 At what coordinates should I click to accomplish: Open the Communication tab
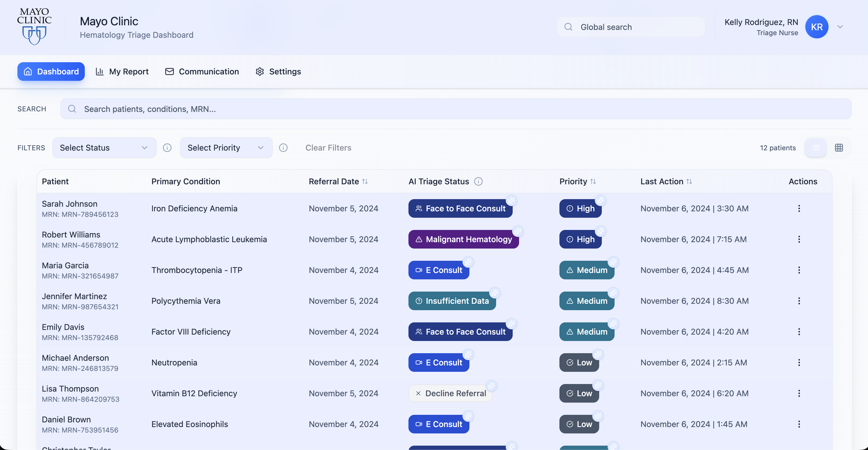click(202, 72)
